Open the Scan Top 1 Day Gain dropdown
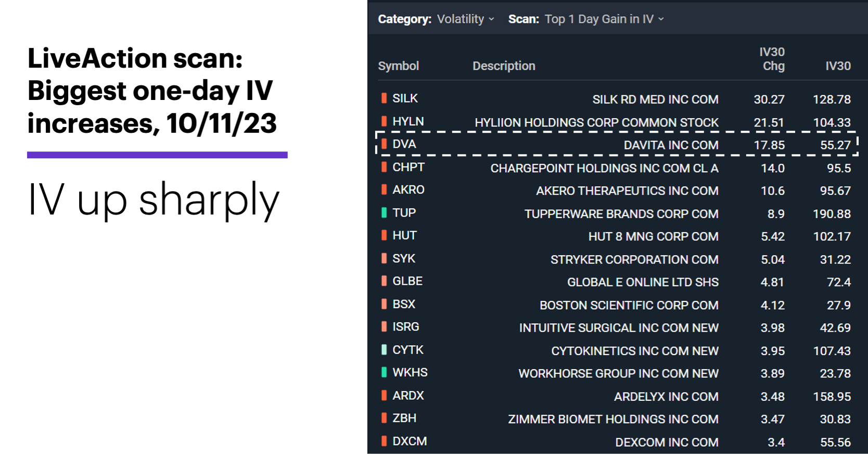This screenshot has width=868, height=454. (x=604, y=19)
